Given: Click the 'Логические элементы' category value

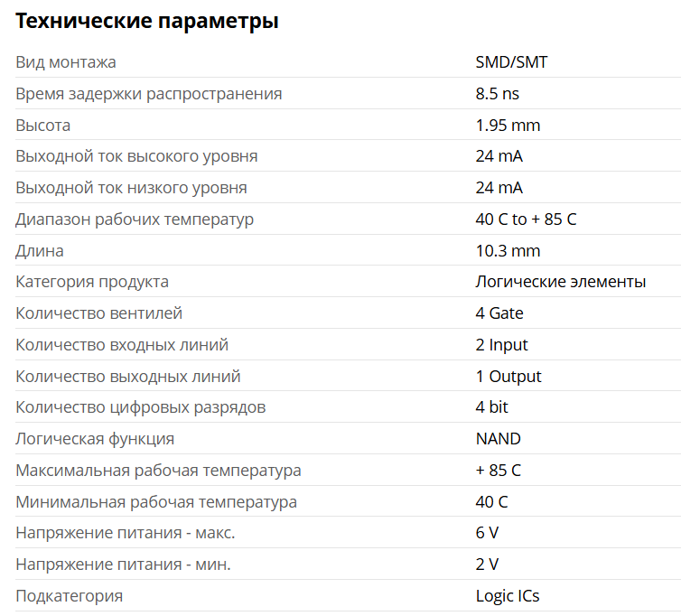Looking at the screenshot, I should point(560,282).
